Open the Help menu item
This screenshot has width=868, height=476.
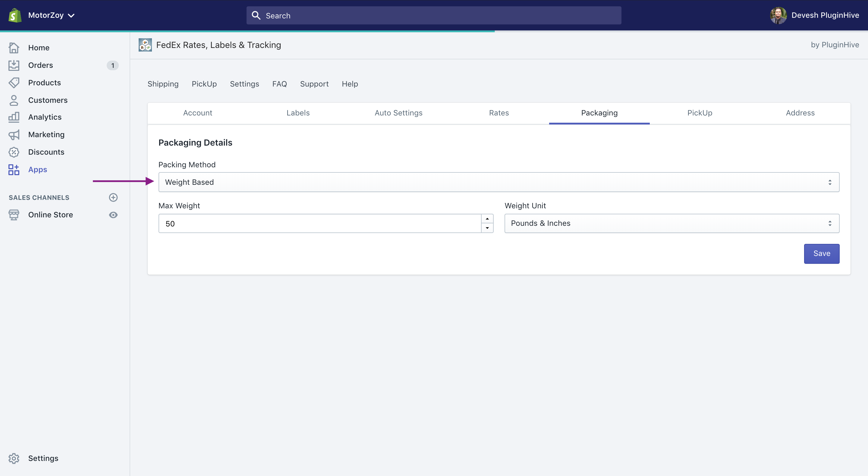pyautogui.click(x=350, y=84)
